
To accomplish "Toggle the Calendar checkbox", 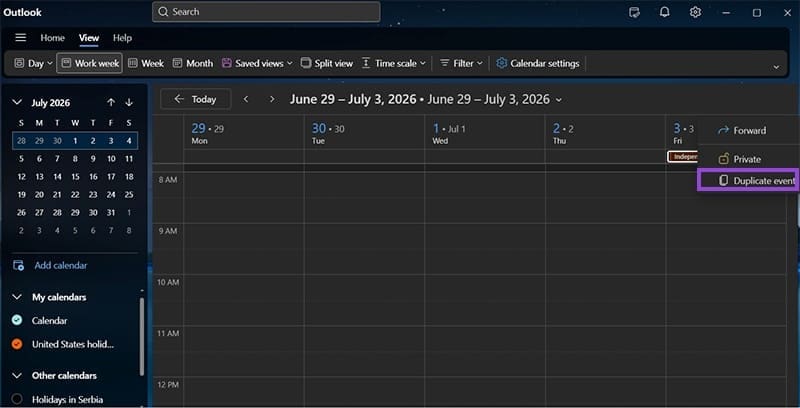I will pos(17,320).
